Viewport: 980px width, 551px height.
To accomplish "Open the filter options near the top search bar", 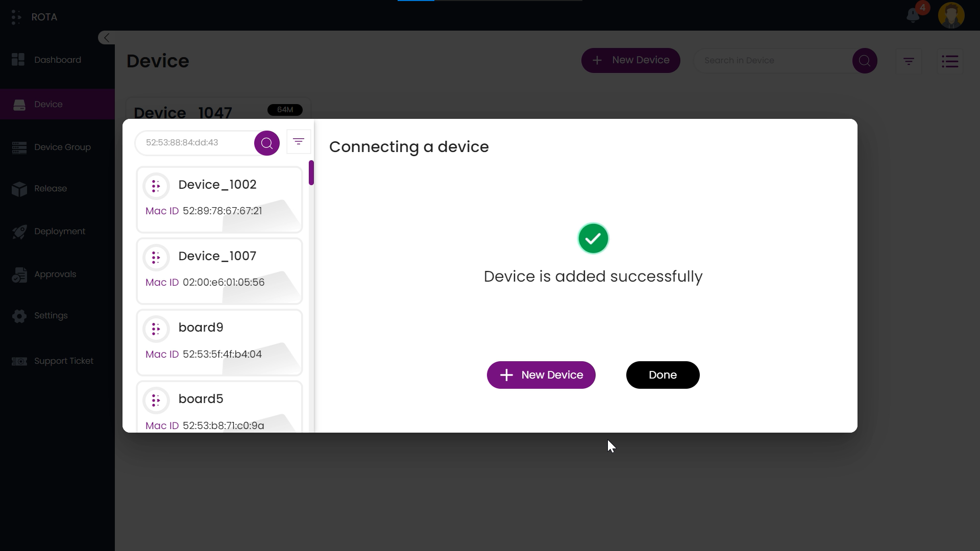I will (909, 61).
